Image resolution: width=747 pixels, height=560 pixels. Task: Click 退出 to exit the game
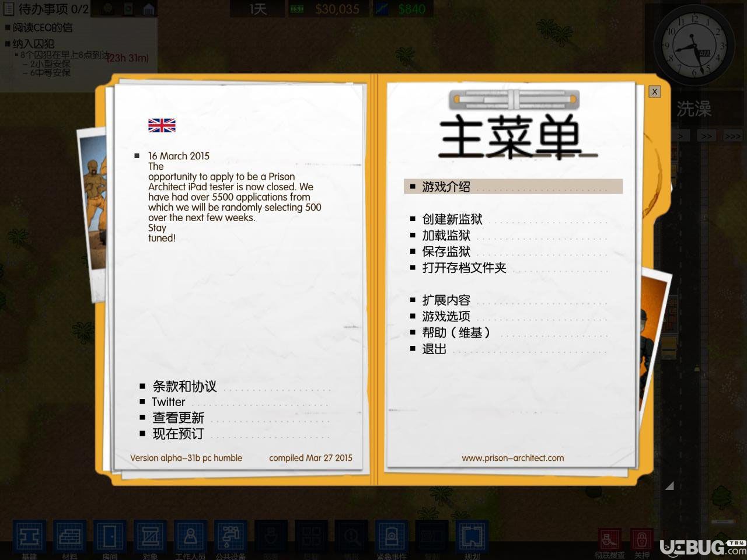click(x=434, y=349)
